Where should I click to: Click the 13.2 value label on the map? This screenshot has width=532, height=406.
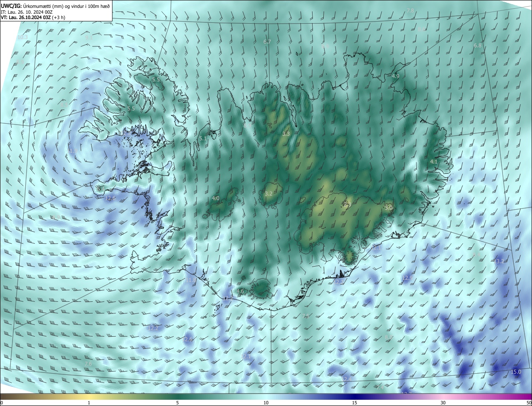[499, 262]
